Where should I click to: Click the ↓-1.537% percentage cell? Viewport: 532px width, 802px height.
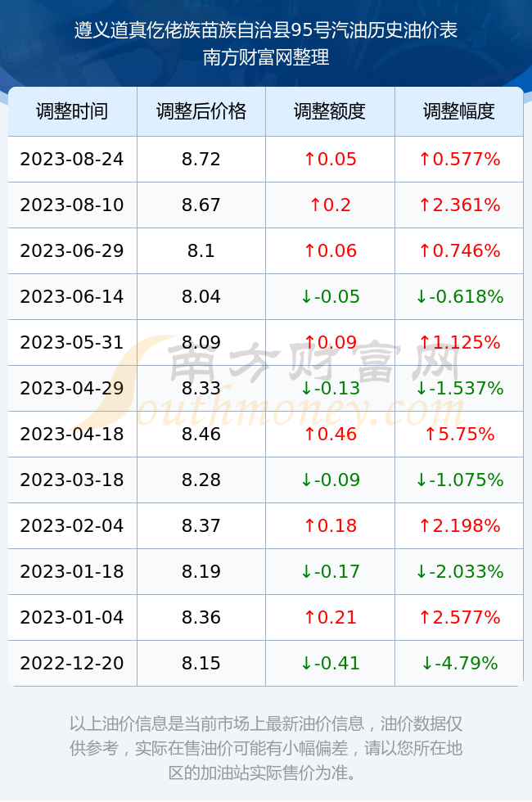tap(459, 388)
